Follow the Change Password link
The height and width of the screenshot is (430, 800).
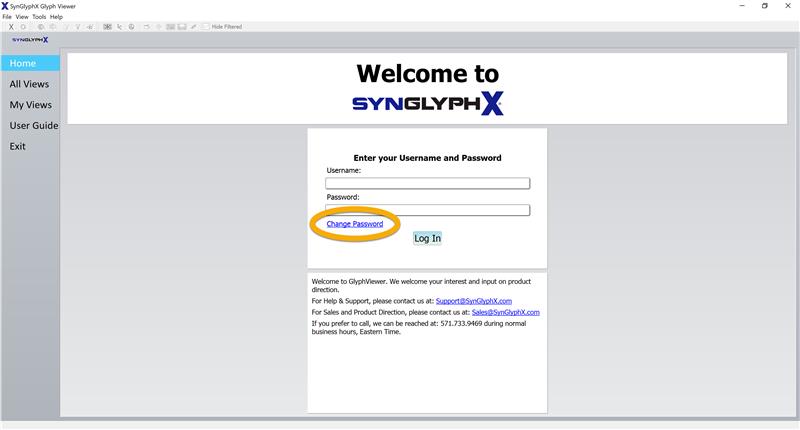click(355, 224)
